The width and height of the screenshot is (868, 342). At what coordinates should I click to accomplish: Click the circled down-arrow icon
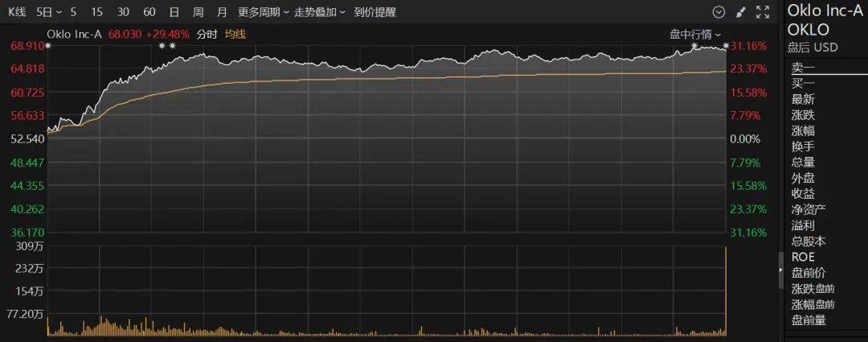(719, 12)
